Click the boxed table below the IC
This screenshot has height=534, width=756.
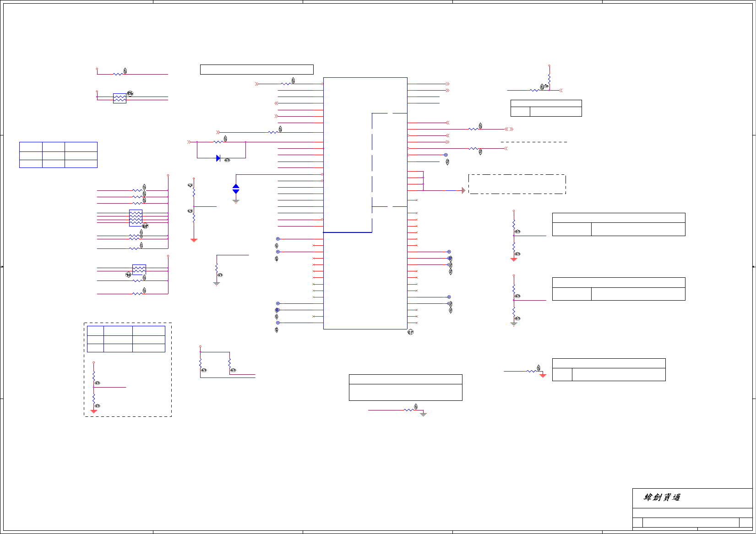(x=406, y=388)
